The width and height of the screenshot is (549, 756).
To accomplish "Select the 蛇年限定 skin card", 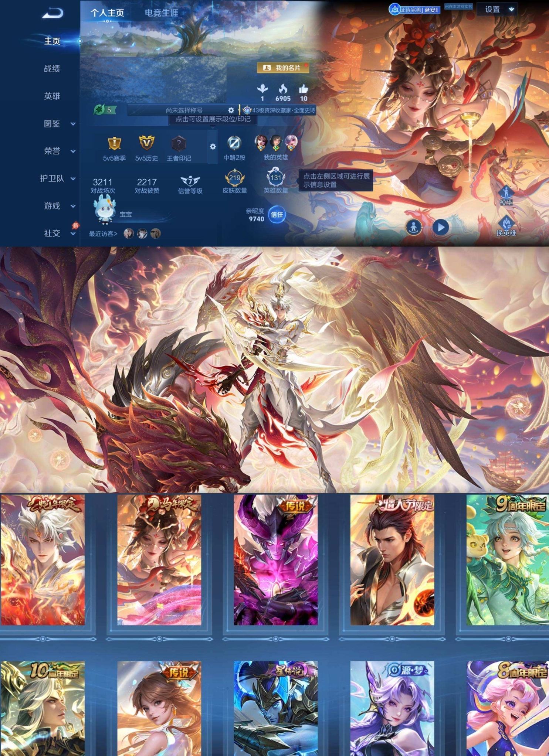I will 43,560.
